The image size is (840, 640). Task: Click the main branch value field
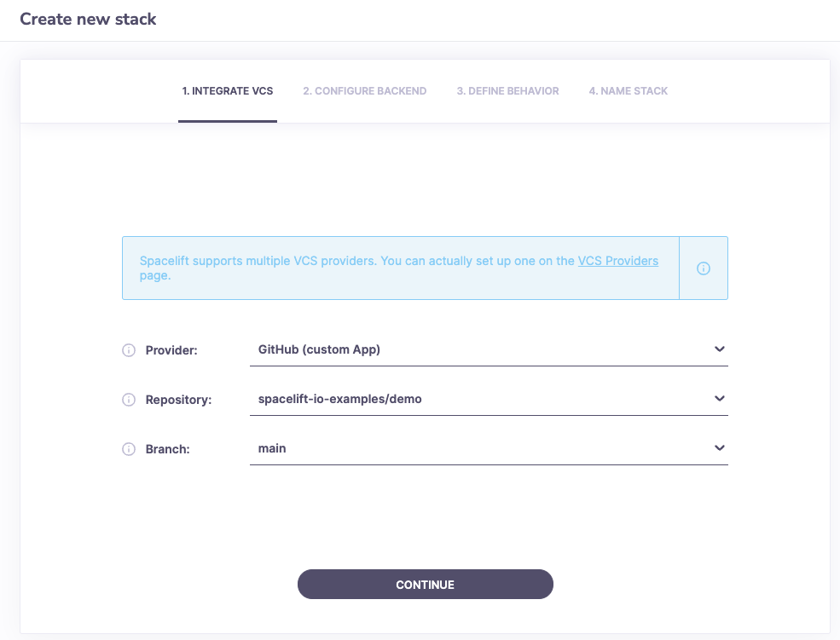pyautogui.click(x=272, y=448)
